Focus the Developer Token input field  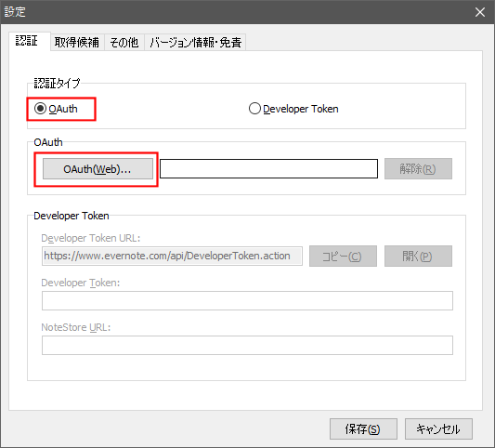pyautogui.click(x=247, y=301)
